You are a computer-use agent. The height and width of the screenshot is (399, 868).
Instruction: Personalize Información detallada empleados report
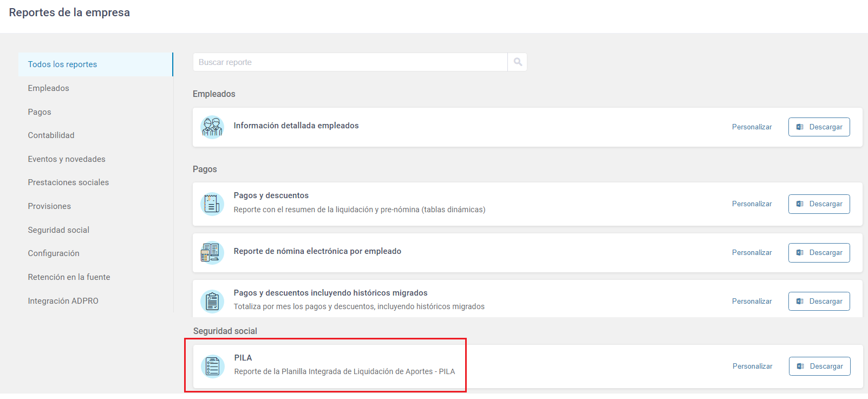click(x=752, y=127)
